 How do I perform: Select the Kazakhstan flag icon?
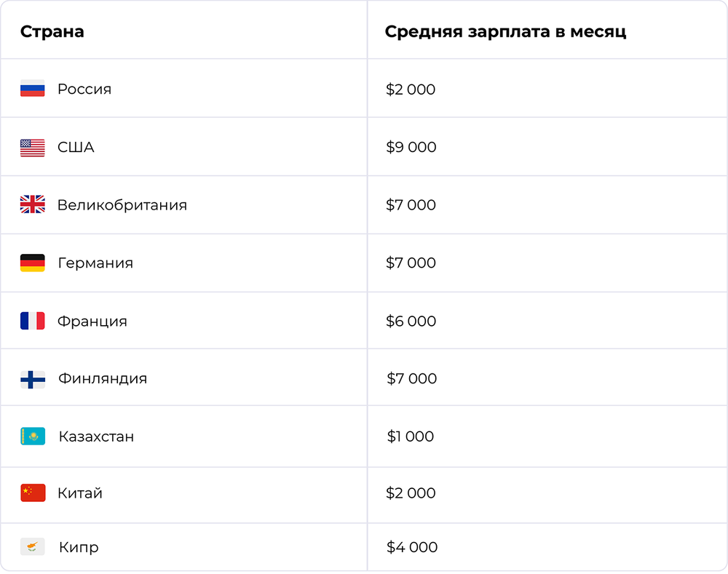click(33, 437)
